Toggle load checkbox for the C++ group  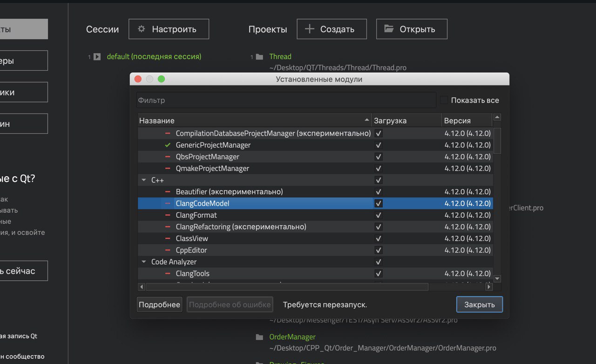tap(379, 180)
